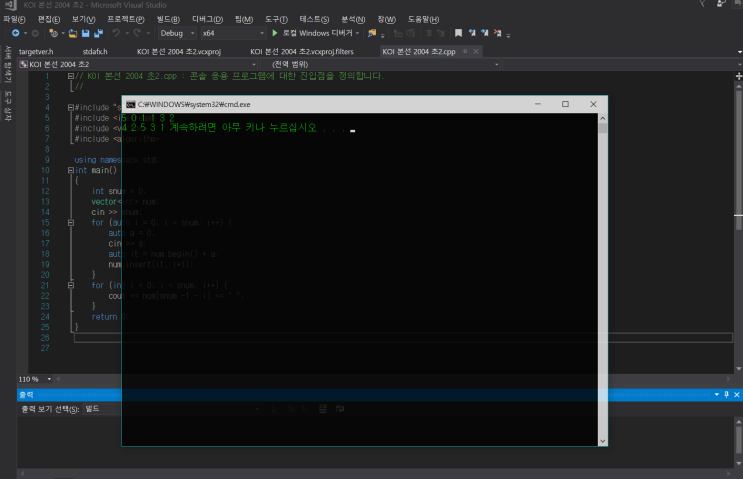Open the 도구(T) menu
The width and height of the screenshot is (743, 479).
click(276, 19)
